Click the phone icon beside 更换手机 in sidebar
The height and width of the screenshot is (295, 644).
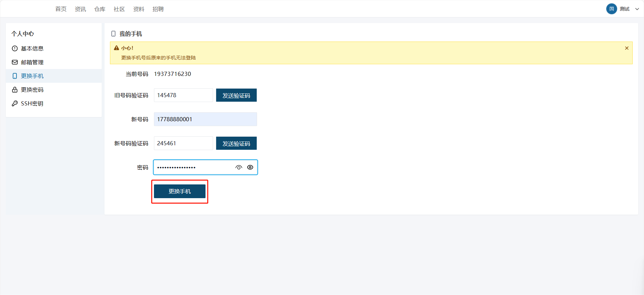[15, 76]
